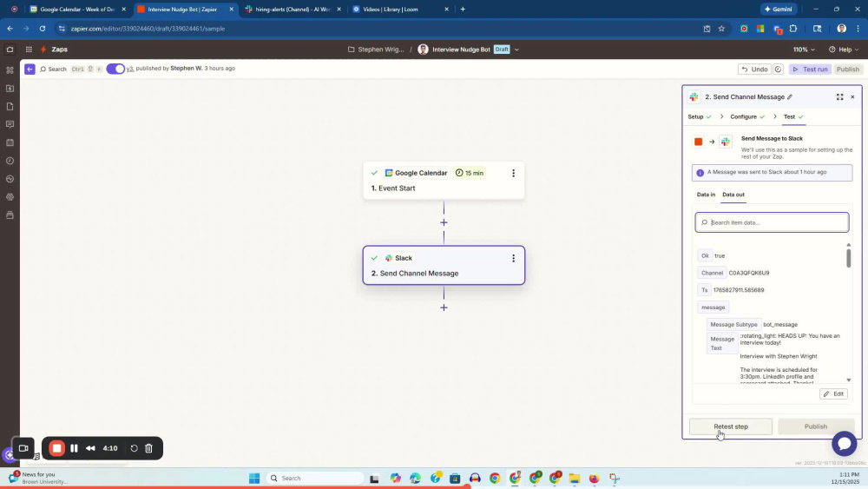This screenshot has width=868, height=489.
Task: Click Publish button in step panel
Action: pos(815,426)
